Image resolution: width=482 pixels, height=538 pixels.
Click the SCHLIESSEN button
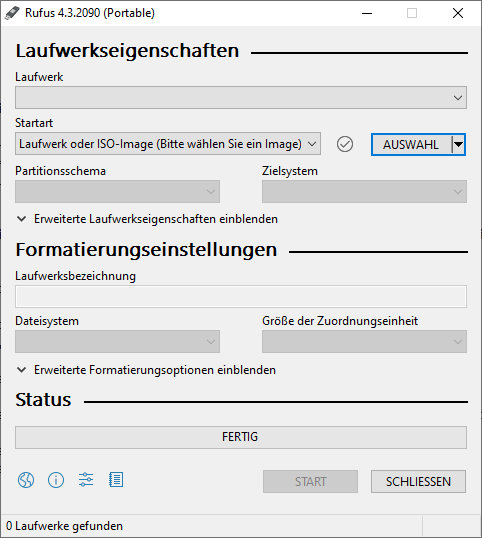[418, 481]
